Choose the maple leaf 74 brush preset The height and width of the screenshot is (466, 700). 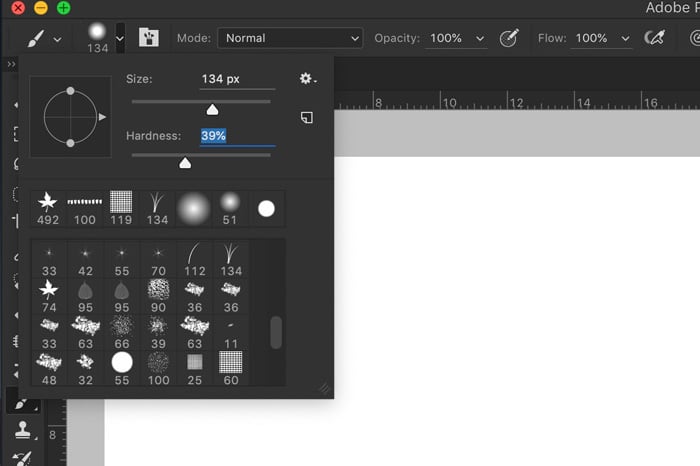49,296
